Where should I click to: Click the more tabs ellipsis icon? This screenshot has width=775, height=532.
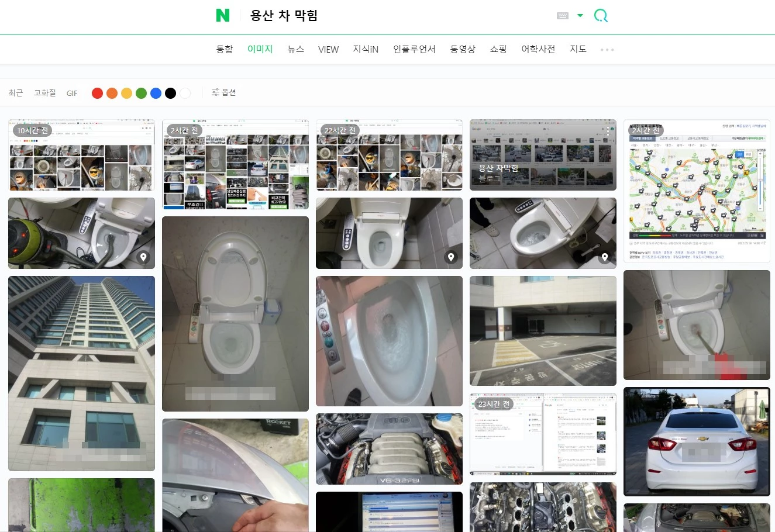[x=607, y=49]
